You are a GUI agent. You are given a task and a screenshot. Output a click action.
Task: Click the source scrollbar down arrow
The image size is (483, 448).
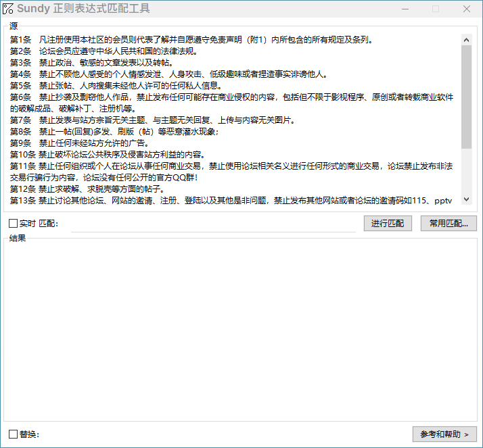(x=466, y=199)
